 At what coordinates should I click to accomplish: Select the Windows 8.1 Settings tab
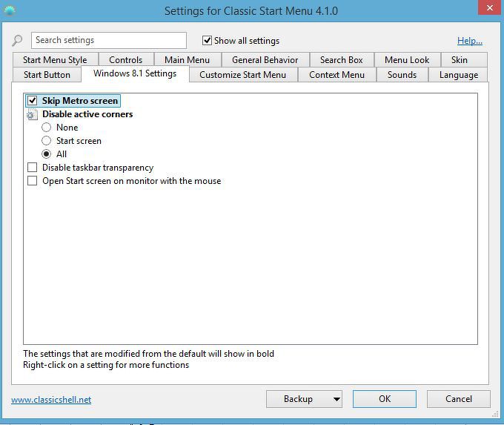point(135,73)
